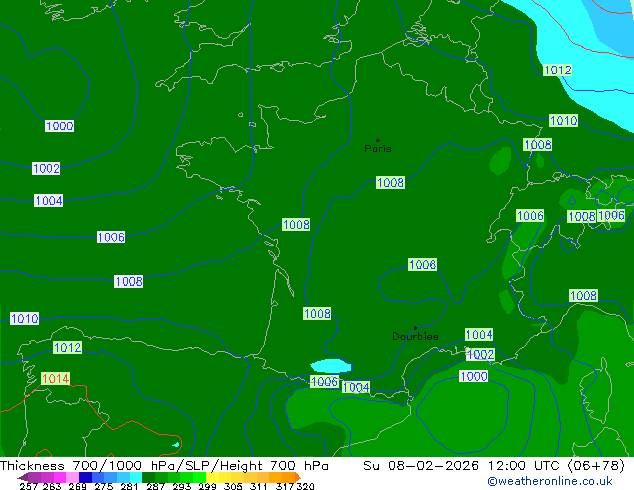Click the 281 value on the legend
This screenshot has height=490, width=634.
pos(129,486)
